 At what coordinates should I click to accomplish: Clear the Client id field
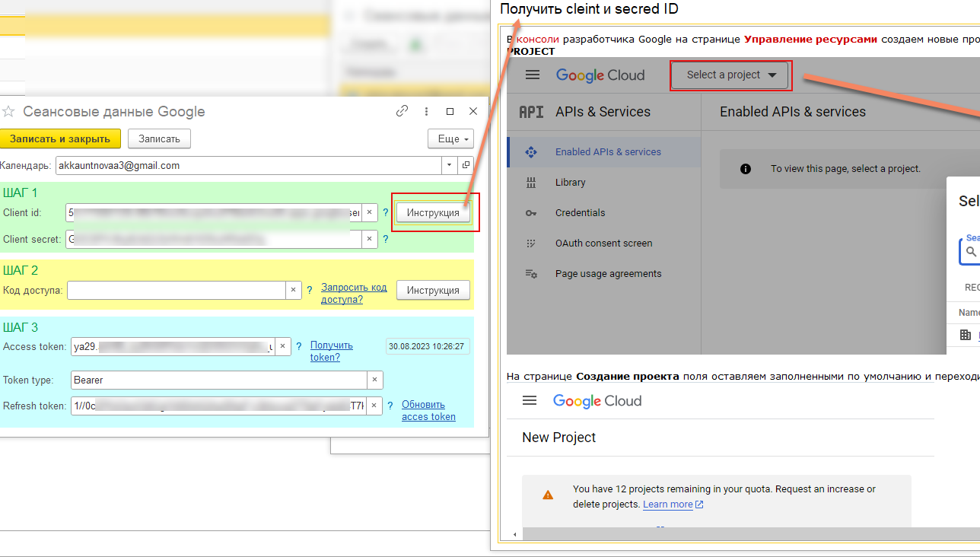coord(369,212)
